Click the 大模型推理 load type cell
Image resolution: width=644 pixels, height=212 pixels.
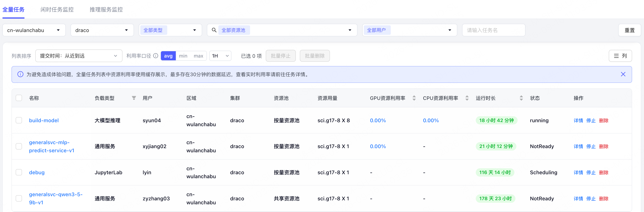click(x=107, y=120)
